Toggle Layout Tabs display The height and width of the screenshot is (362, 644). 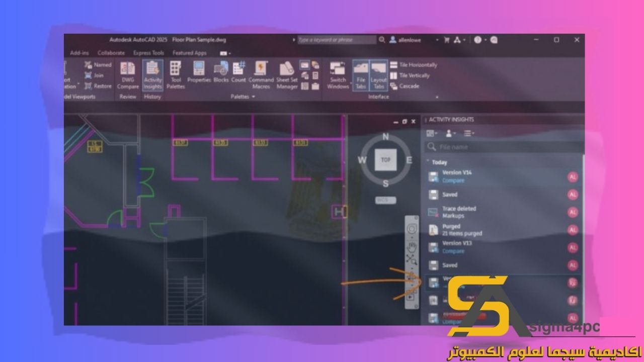378,75
